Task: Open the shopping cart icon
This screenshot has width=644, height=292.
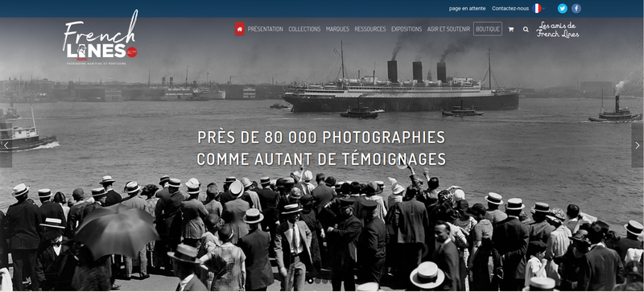Action: pyautogui.click(x=510, y=29)
